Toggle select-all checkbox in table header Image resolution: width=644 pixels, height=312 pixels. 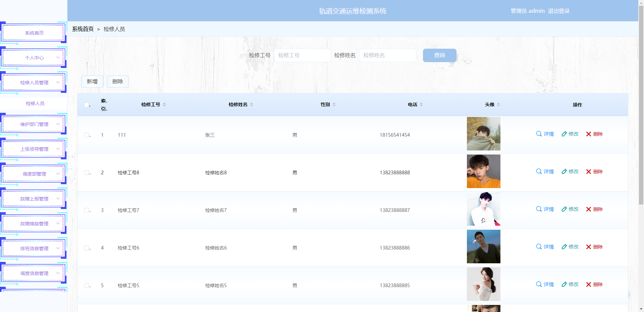pos(87,105)
